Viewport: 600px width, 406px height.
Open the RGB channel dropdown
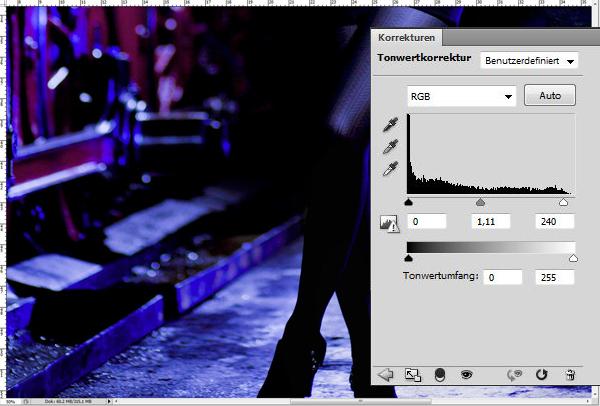[461, 96]
